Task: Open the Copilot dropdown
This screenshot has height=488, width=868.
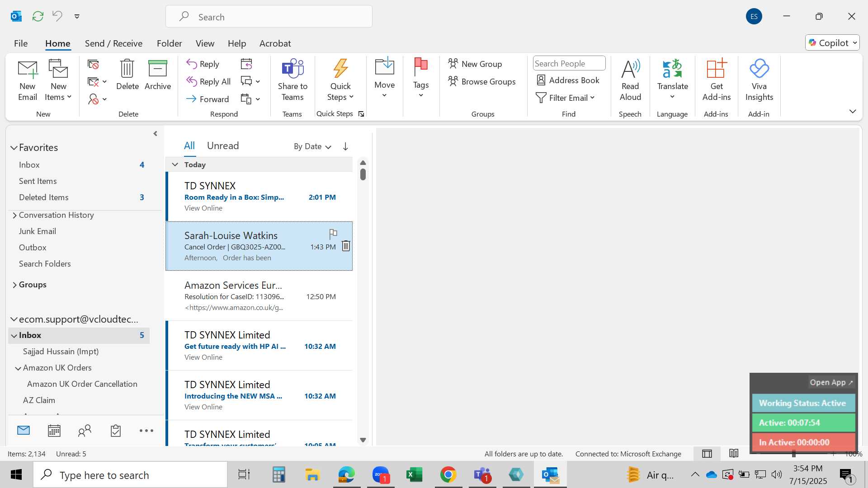Action: [832, 43]
